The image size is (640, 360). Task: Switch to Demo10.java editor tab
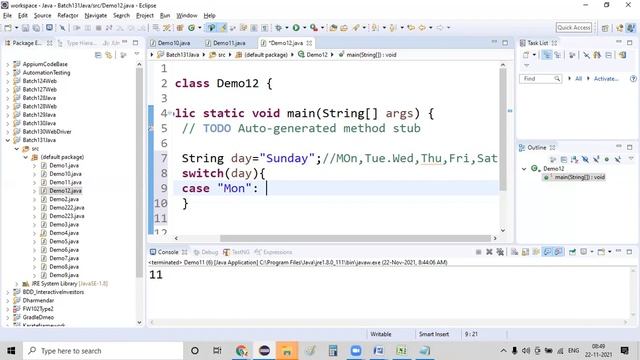coord(174,43)
